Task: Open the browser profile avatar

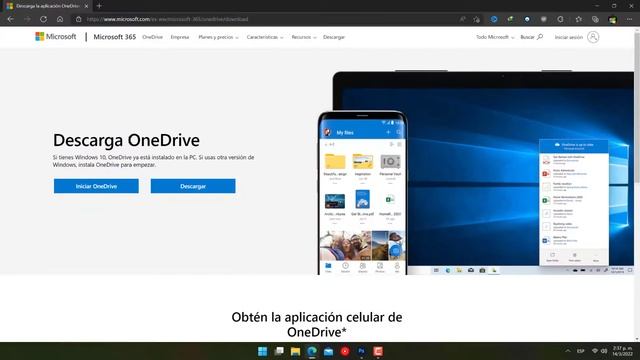Action: pyautogui.click(x=612, y=19)
